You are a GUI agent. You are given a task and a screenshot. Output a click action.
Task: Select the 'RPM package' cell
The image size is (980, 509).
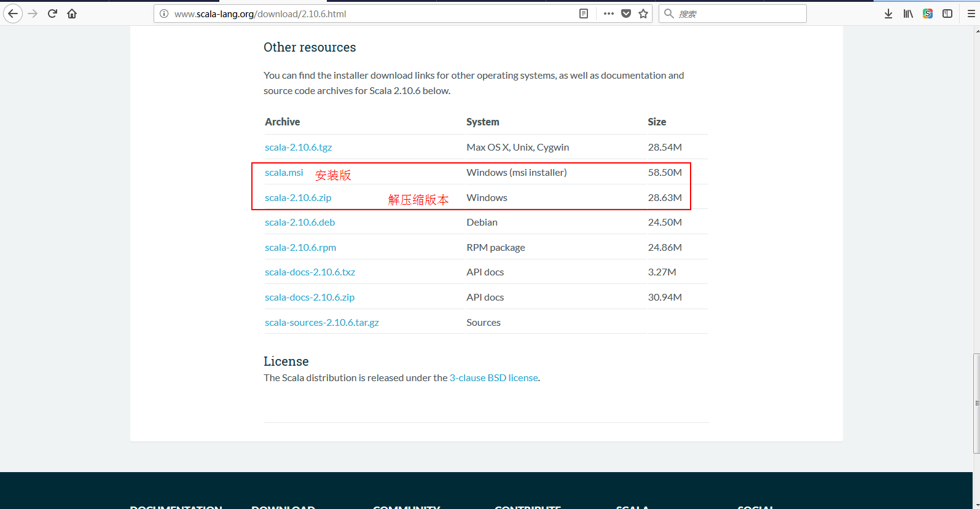click(x=496, y=248)
